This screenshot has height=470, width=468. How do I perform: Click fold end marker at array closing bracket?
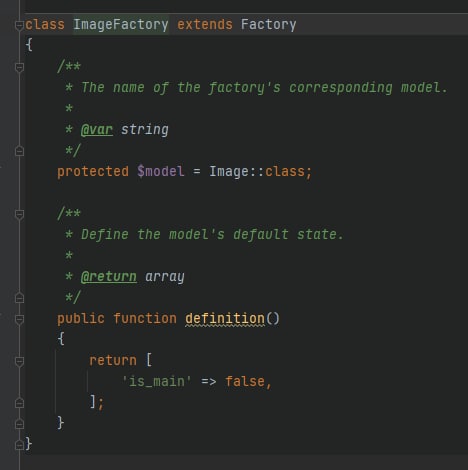coord(19,403)
